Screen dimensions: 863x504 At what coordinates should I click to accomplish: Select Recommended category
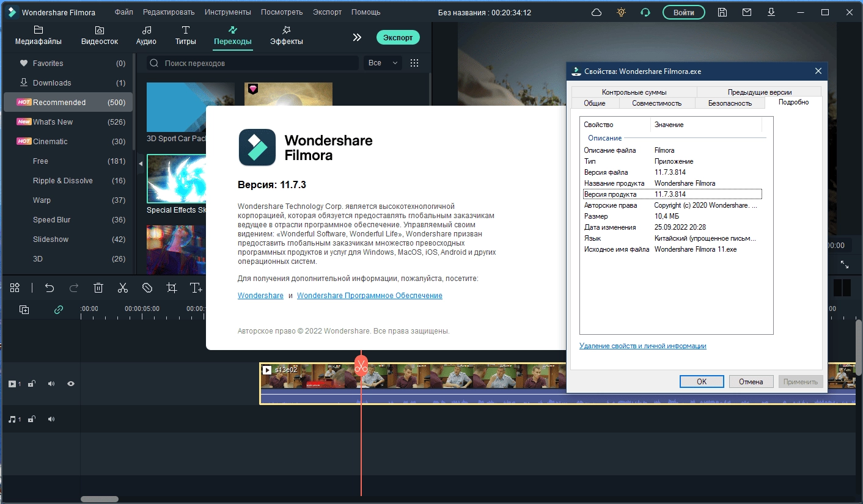(x=68, y=102)
